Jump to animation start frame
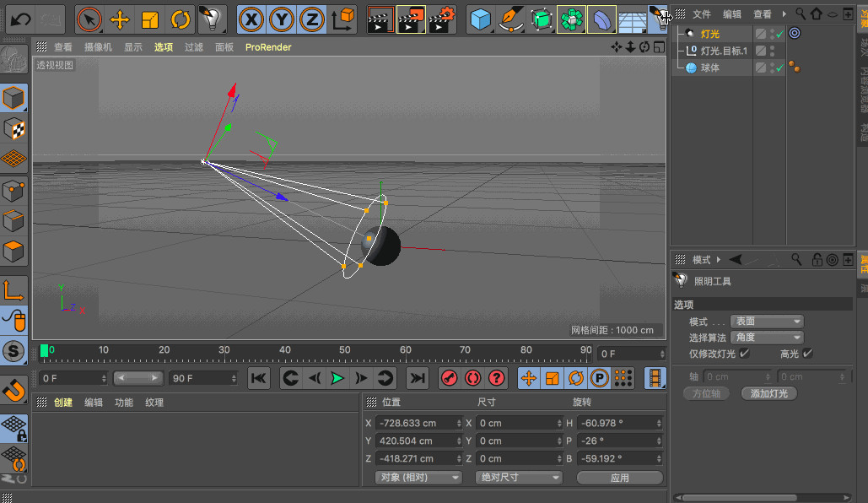Screen dimensions: 868x503 point(259,378)
